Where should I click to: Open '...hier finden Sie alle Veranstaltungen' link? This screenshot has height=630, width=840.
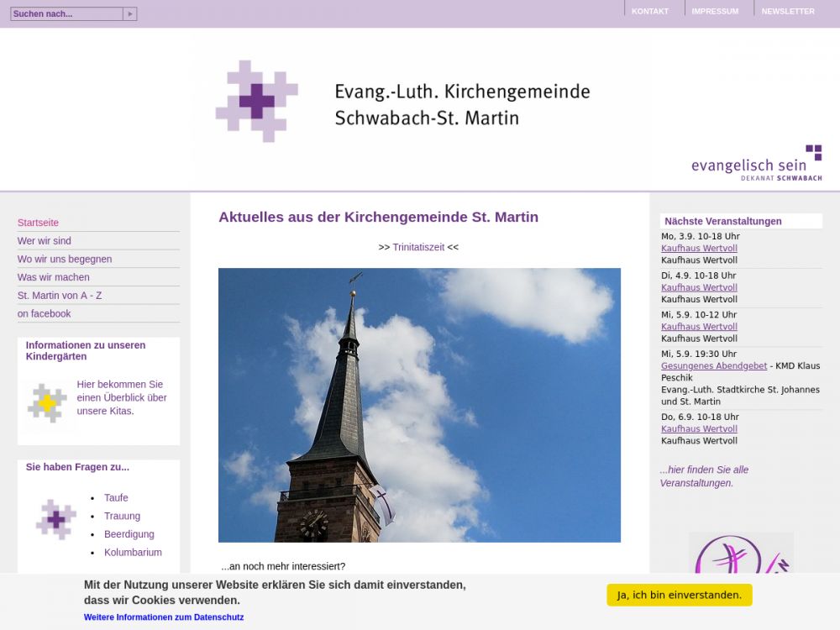[704, 476]
